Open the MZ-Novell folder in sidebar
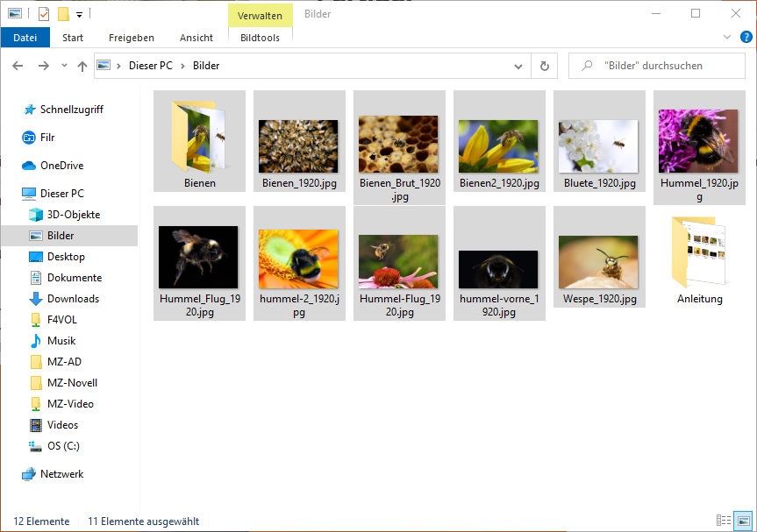 63,383
